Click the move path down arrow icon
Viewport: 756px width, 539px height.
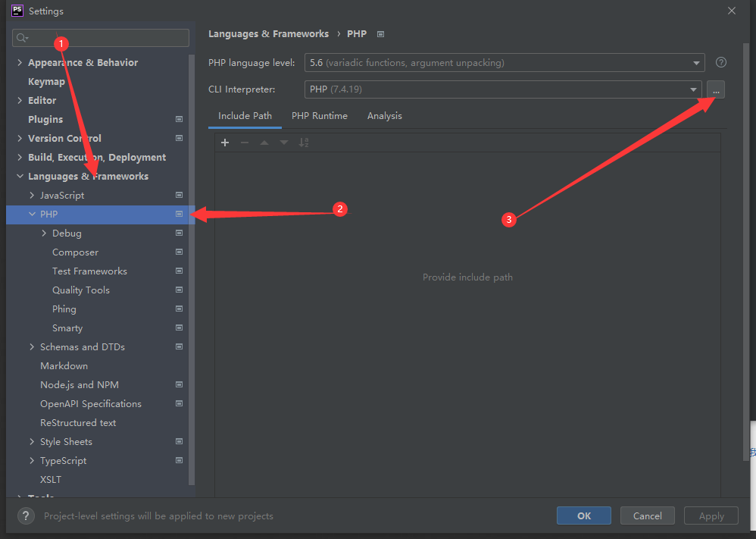[x=284, y=143]
